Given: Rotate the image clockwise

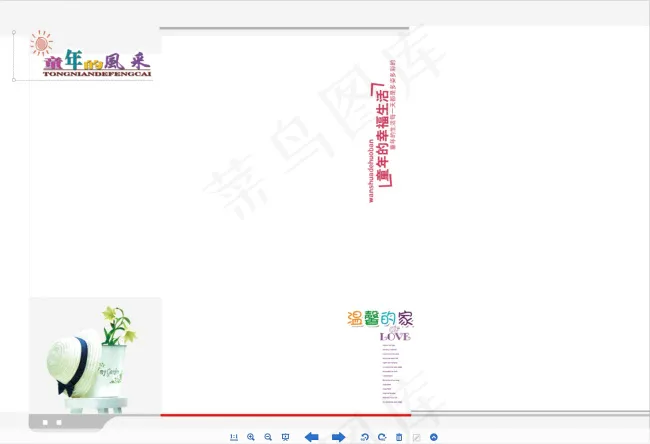Looking at the screenshot, I should (x=382, y=437).
